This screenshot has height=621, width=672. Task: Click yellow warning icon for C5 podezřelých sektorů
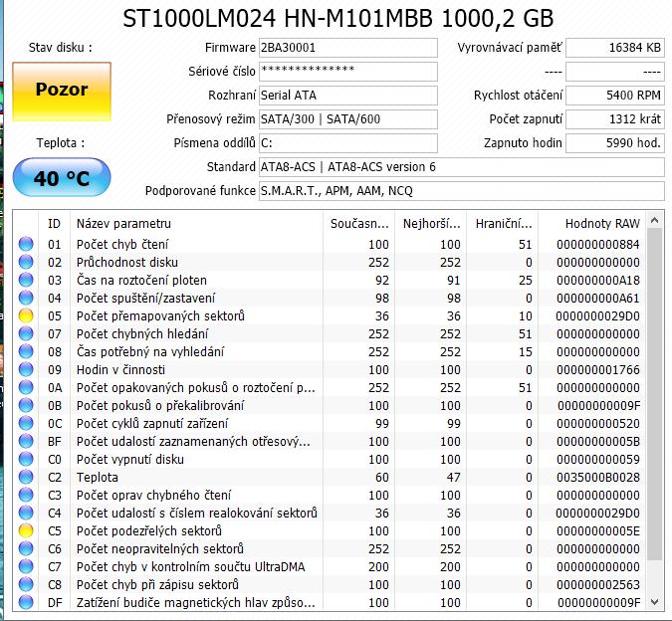coord(26,531)
